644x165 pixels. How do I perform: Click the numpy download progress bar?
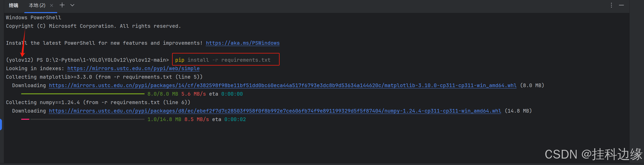[x=83, y=119]
